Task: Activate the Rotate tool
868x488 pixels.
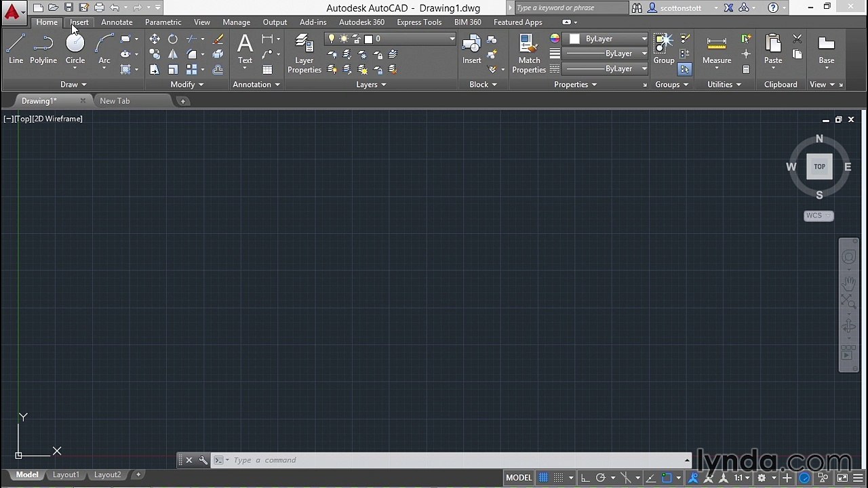Action: [173, 39]
